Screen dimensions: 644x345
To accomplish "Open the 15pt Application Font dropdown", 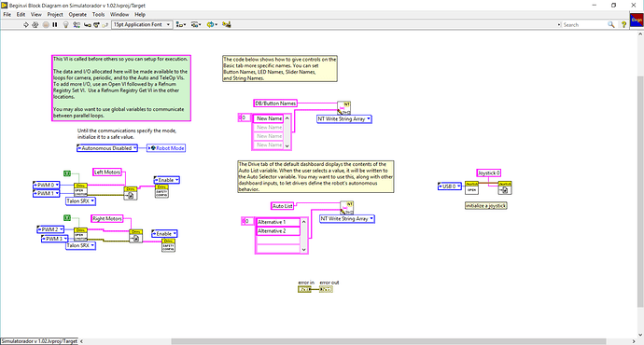I will (142, 24).
